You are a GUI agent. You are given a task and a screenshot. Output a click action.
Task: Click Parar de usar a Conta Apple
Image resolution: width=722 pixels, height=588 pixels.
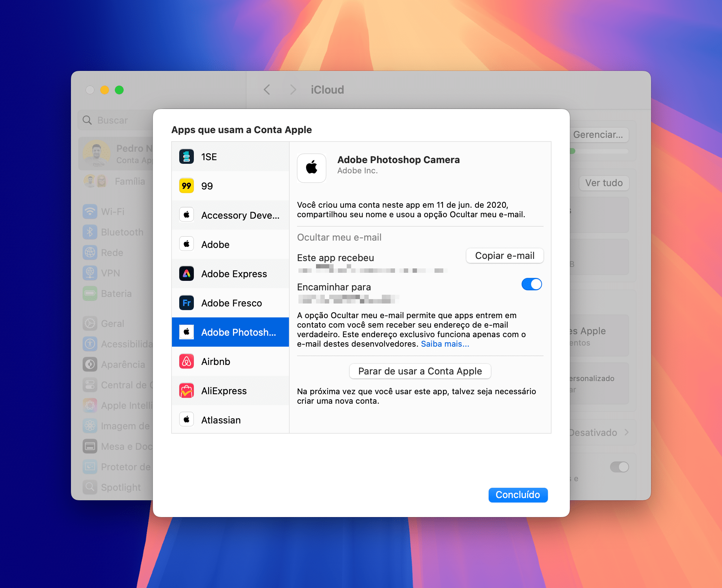pos(420,371)
